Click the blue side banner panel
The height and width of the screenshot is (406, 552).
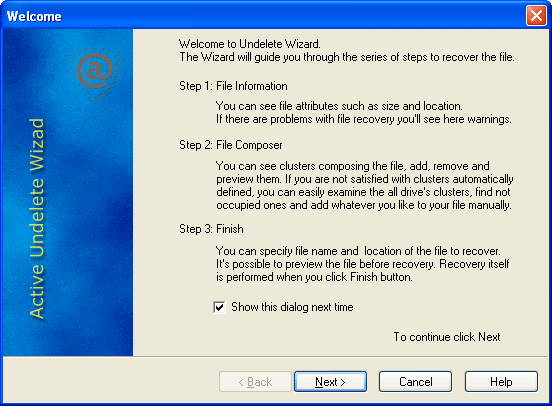click(x=68, y=192)
